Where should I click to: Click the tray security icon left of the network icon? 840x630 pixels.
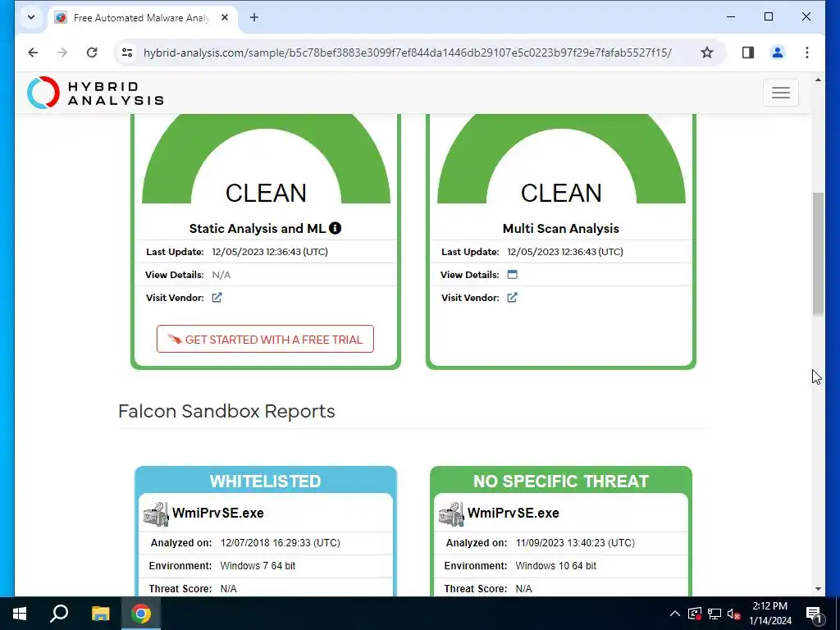point(695,614)
